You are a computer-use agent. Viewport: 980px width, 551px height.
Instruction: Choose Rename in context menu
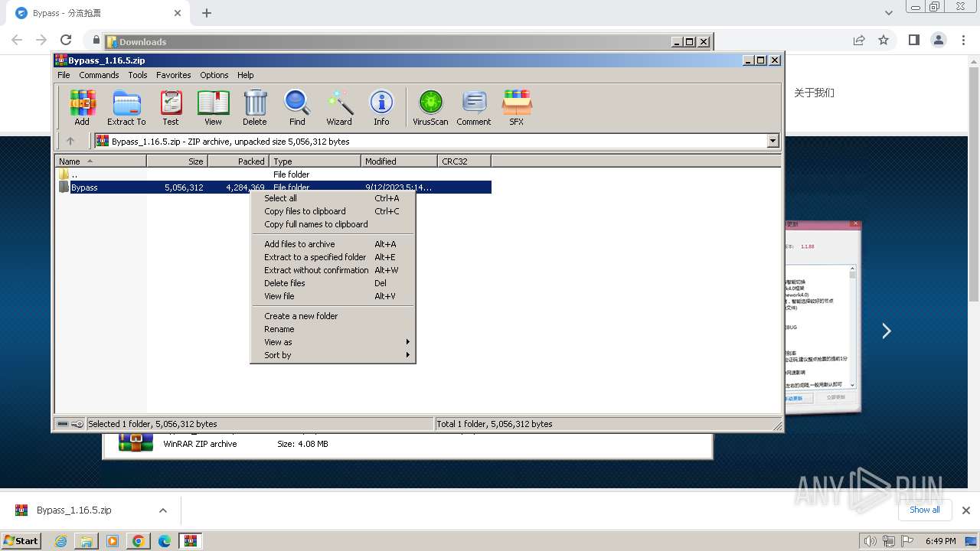click(x=333, y=329)
